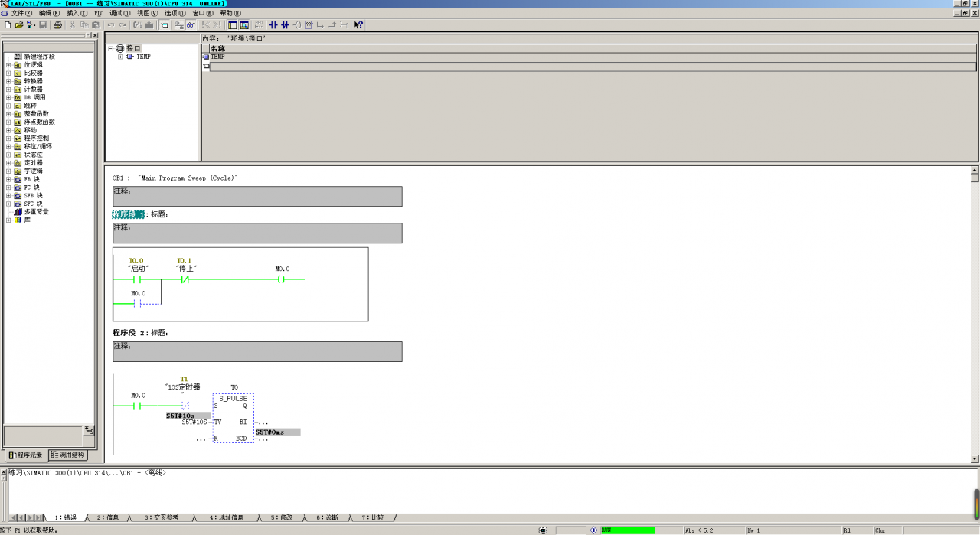Switch to the 调用结构 tab

pos(67,455)
